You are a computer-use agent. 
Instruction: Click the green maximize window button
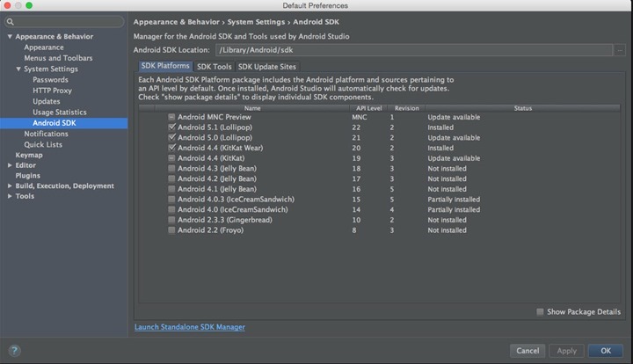tap(29, 5)
